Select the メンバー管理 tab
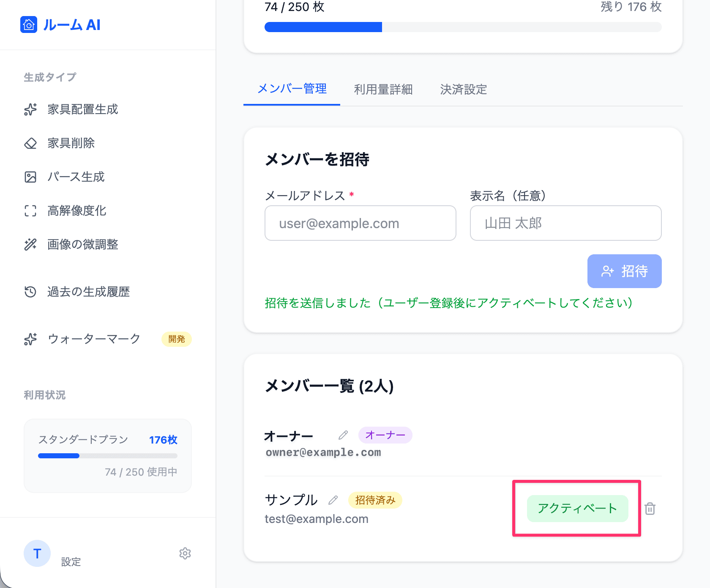Viewport: 710px width, 588px height. (292, 89)
